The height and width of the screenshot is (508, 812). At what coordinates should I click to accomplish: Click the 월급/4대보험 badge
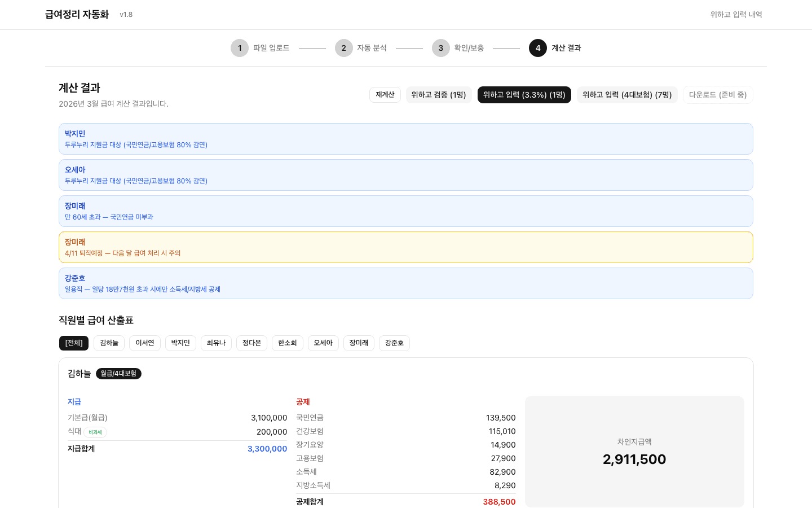118,374
